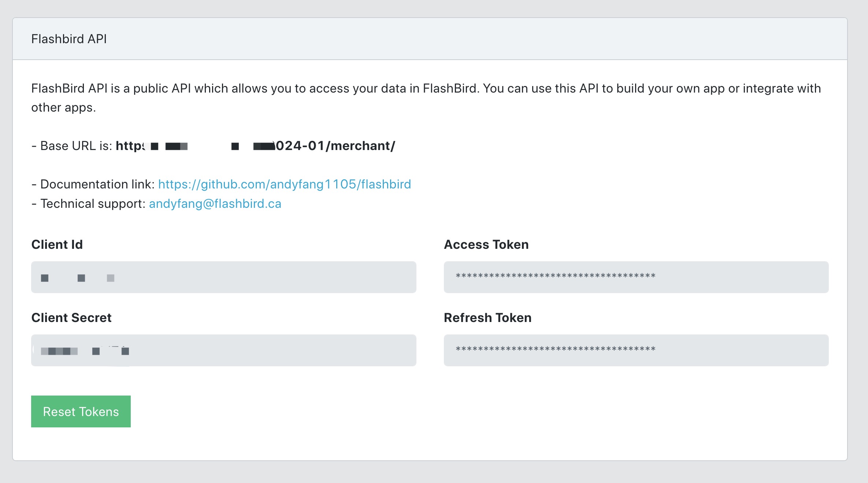The image size is (868, 483).
Task: Click the Reset Tokens button
Action: 81,411
